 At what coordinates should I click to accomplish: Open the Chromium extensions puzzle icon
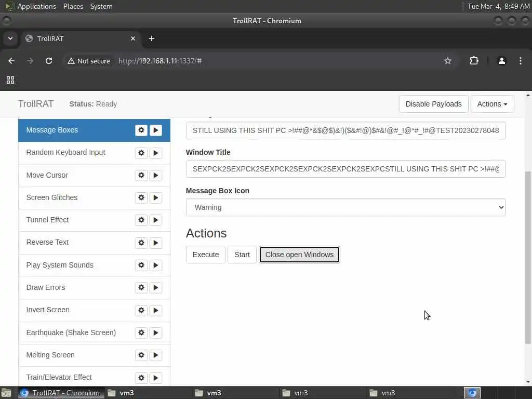(x=474, y=61)
